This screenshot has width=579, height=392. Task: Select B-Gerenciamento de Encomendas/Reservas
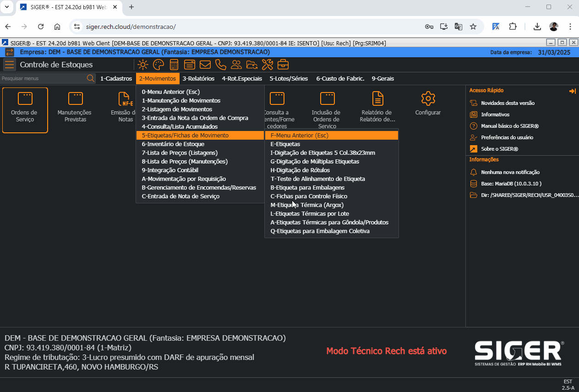click(x=200, y=187)
